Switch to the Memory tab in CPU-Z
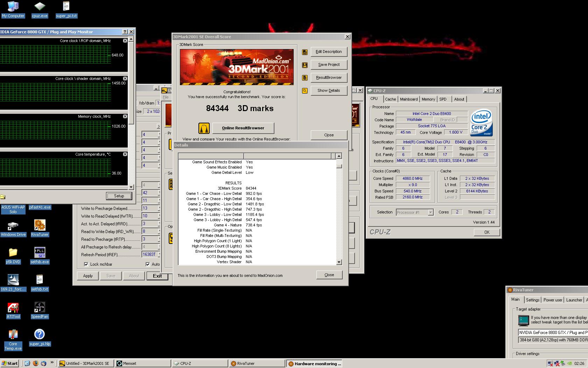 tap(428, 100)
